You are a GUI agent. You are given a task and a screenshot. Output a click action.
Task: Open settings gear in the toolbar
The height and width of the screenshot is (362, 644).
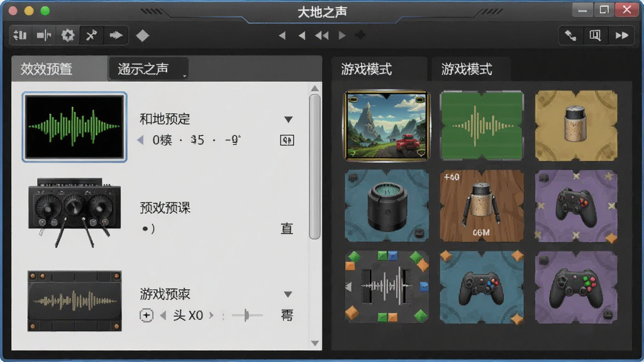[x=68, y=36]
